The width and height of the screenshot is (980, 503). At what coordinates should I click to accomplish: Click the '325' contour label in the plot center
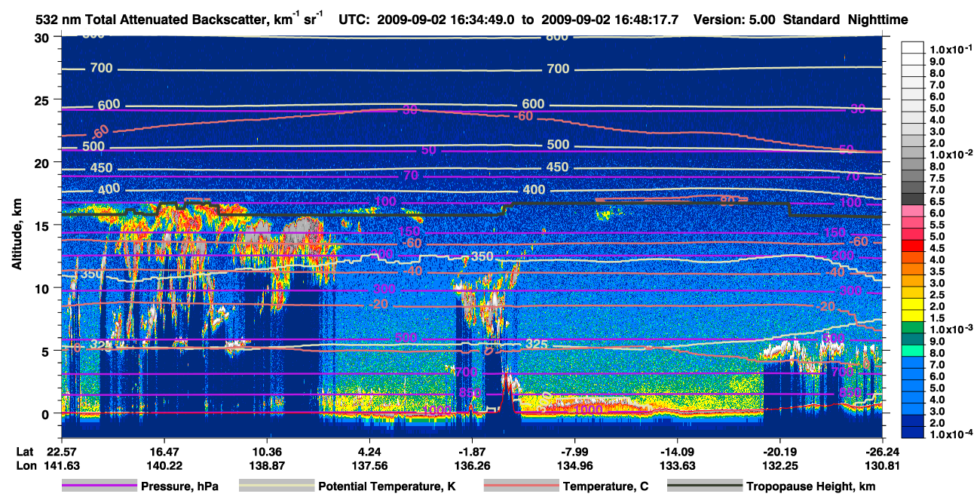coord(536,345)
